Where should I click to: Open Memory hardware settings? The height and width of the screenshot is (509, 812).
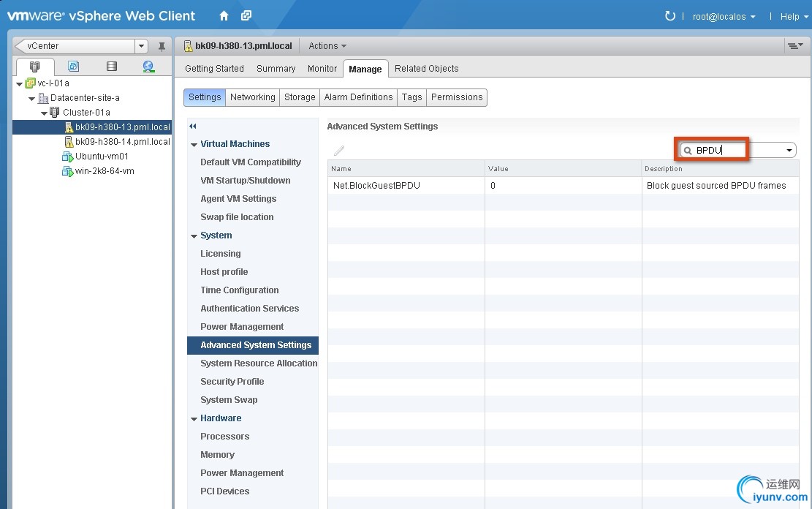click(x=218, y=455)
